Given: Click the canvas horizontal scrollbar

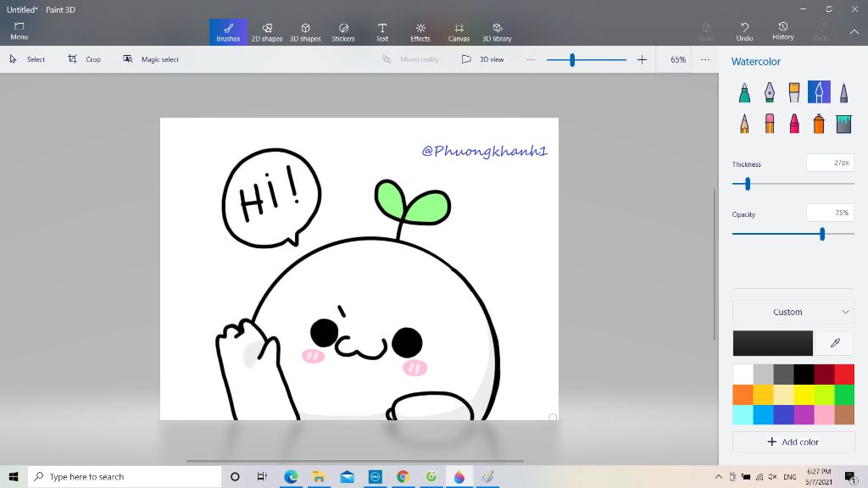Looking at the screenshot, I should (355, 460).
